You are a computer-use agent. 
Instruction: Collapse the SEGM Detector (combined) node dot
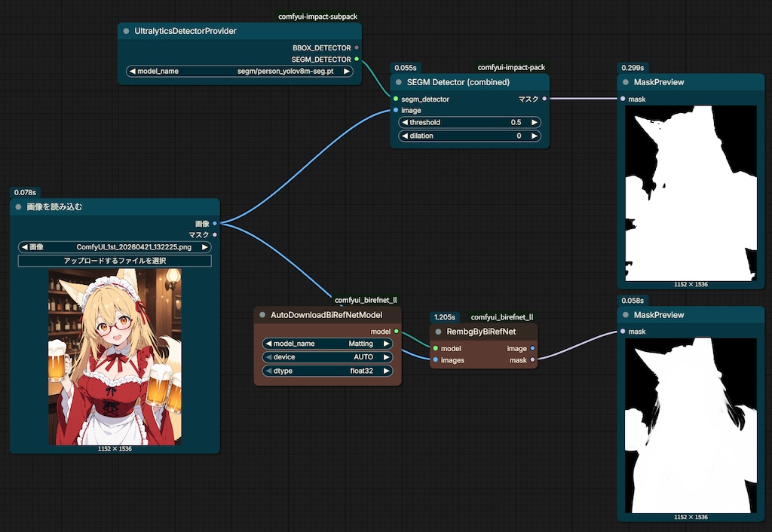398,82
